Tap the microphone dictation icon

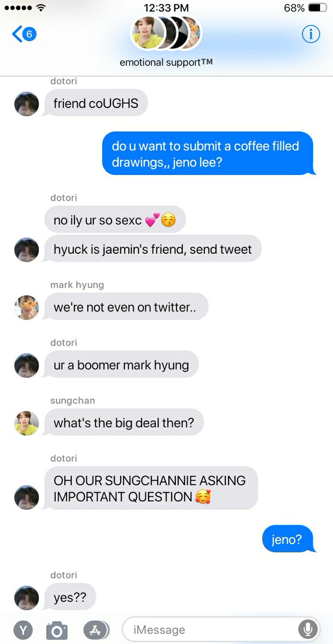tap(307, 630)
